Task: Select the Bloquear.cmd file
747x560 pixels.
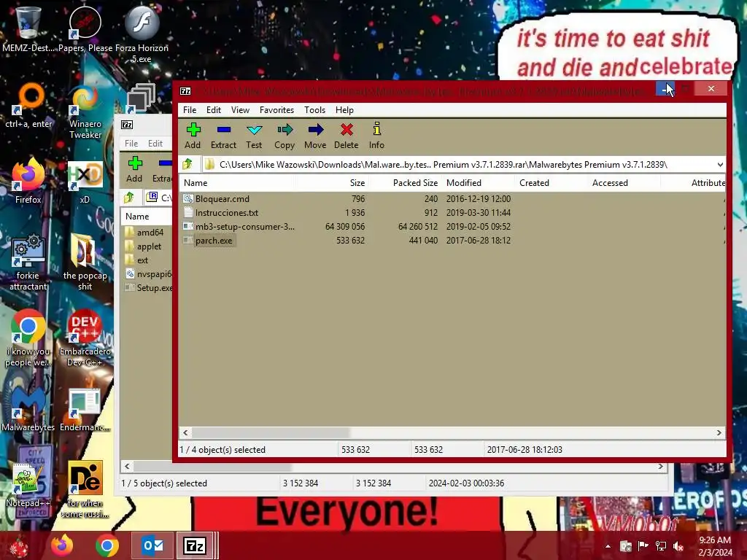Action: click(222, 199)
